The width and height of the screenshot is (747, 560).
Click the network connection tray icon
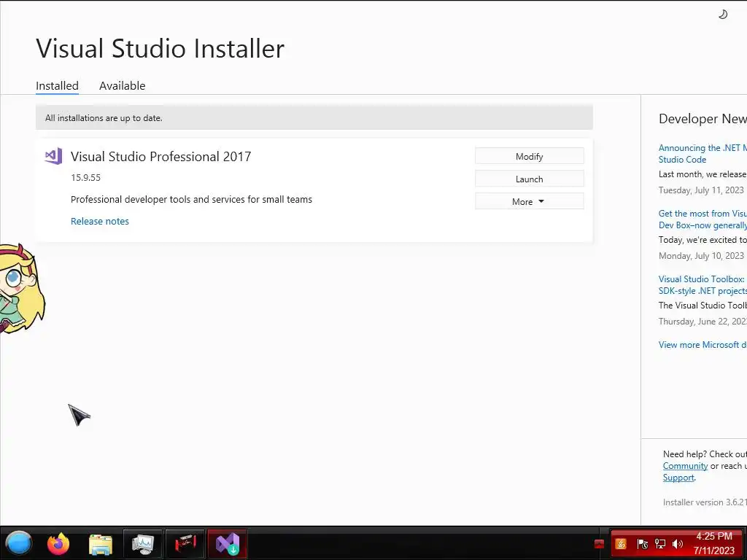click(659, 544)
